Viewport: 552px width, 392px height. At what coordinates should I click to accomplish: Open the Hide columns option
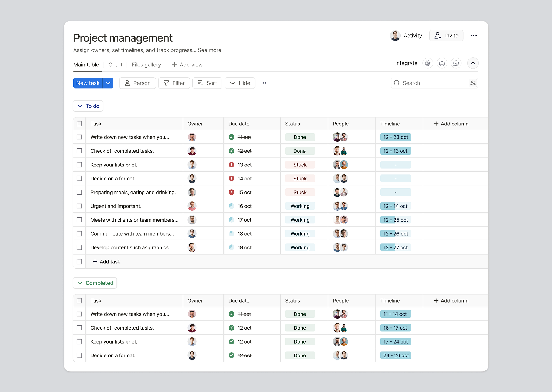coord(240,83)
